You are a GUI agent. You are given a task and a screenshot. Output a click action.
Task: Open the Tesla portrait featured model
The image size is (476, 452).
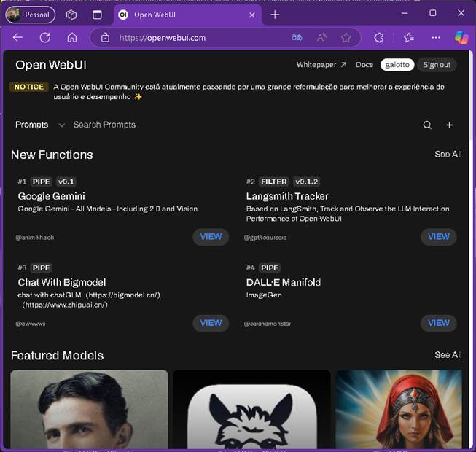[x=89, y=409]
